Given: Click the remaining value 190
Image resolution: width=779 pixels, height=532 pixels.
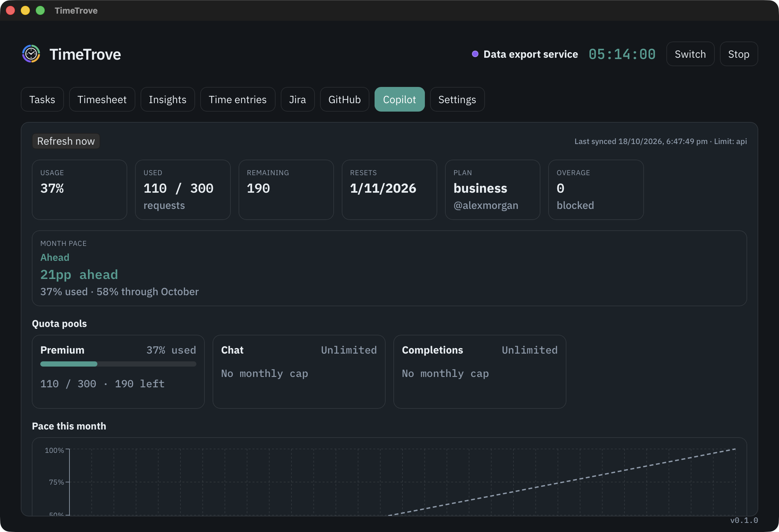Looking at the screenshot, I should click(258, 188).
